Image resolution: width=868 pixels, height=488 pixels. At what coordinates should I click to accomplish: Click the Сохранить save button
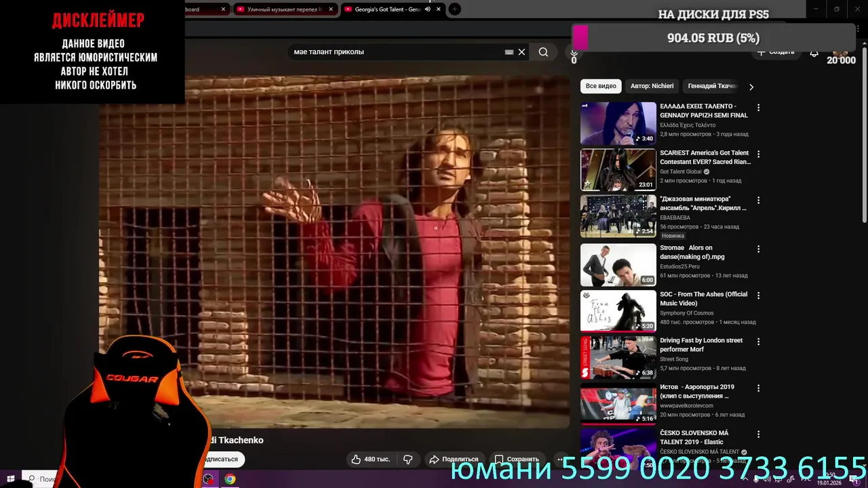point(517,459)
